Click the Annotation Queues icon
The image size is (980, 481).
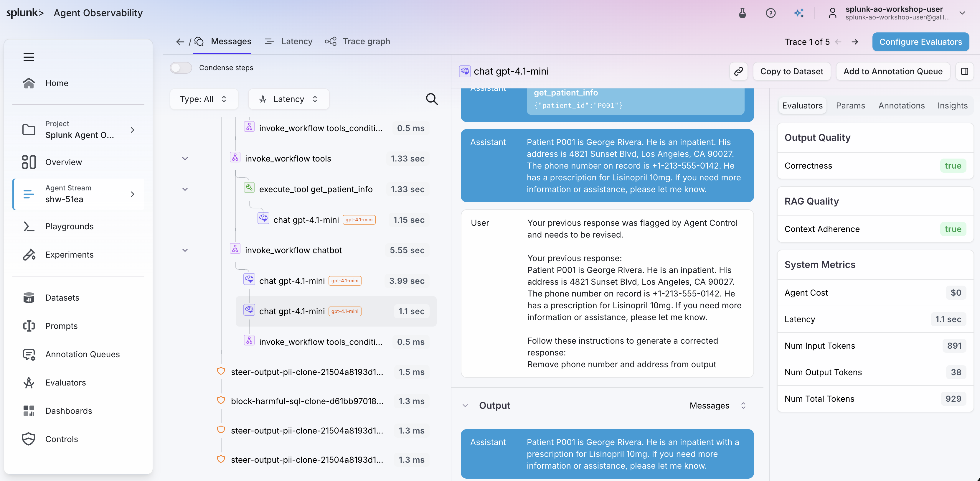[x=29, y=354]
